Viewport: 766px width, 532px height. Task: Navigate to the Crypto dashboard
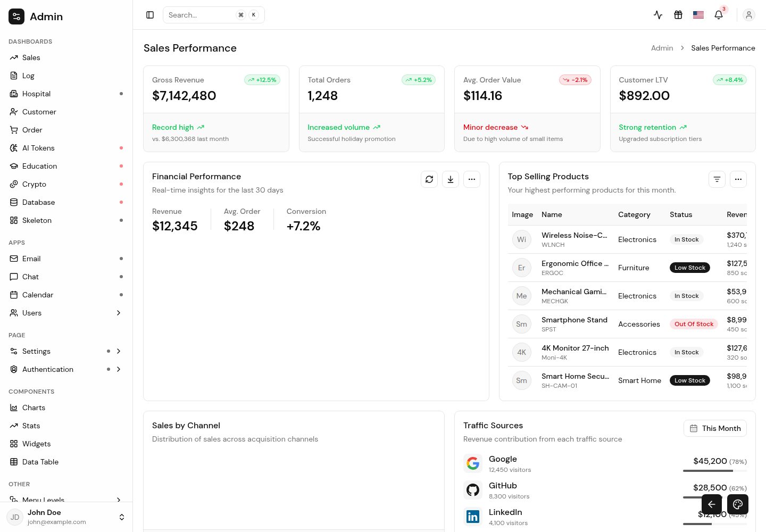[66, 184]
